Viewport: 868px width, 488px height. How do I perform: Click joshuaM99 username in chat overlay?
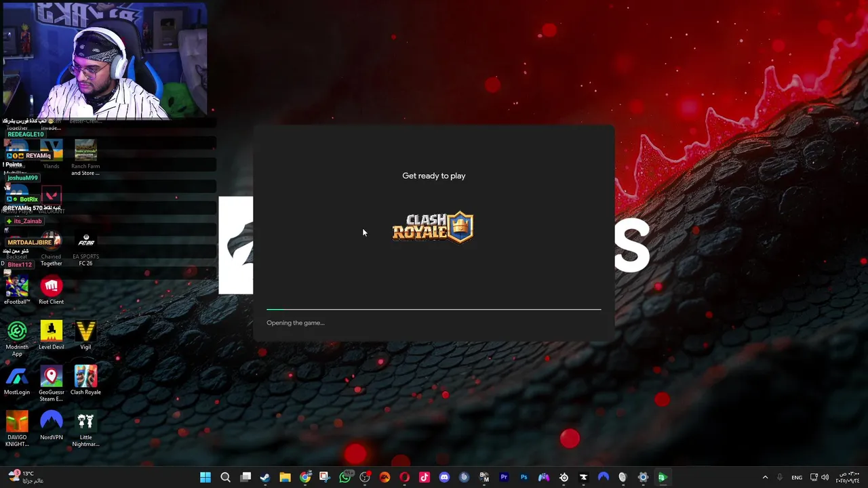(x=22, y=178)
